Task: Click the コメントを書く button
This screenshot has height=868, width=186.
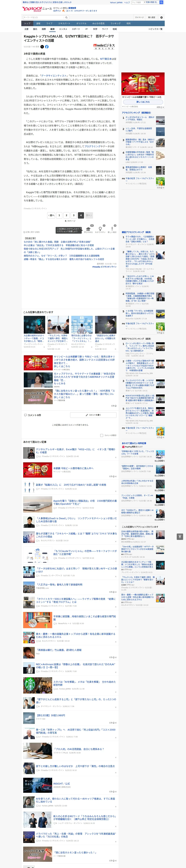Action: 93,415
